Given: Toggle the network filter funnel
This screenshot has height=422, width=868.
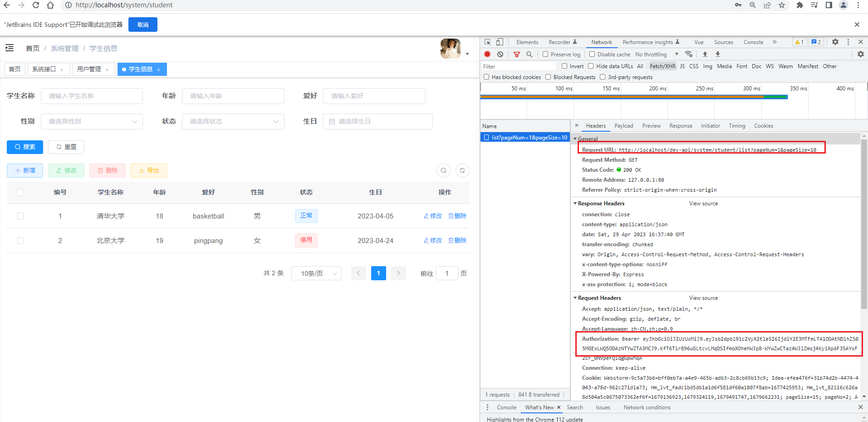Looking at the screenshot, I should coord(516,54).
